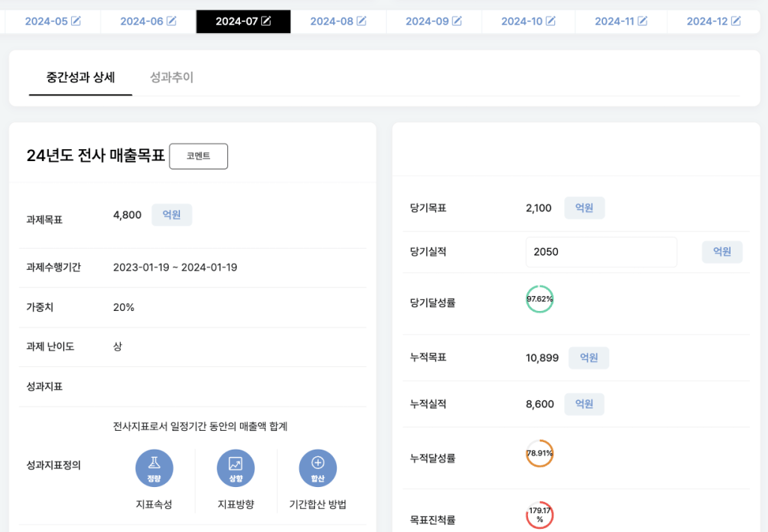
Task: Click the 가중치 value 20%
Action: [124, 307]
